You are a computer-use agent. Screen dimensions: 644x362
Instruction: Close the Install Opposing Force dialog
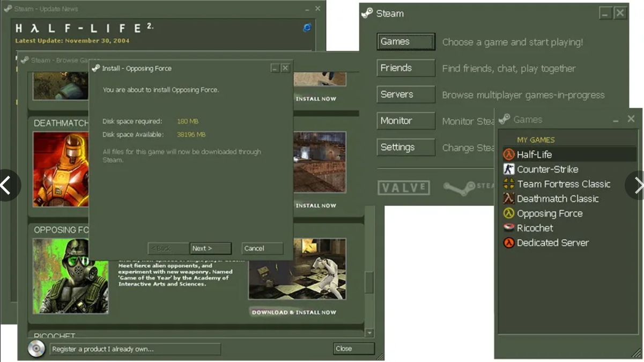pyautogui.click(x=285, y=68)
